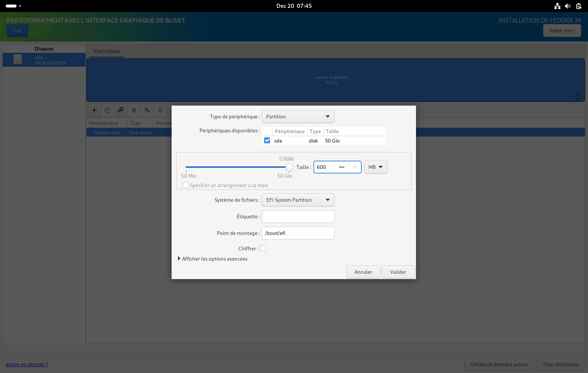This screenshot has width=588, height=373.
Task: Uncheck the sda device checkbox
Action: (x=267, y=140)
